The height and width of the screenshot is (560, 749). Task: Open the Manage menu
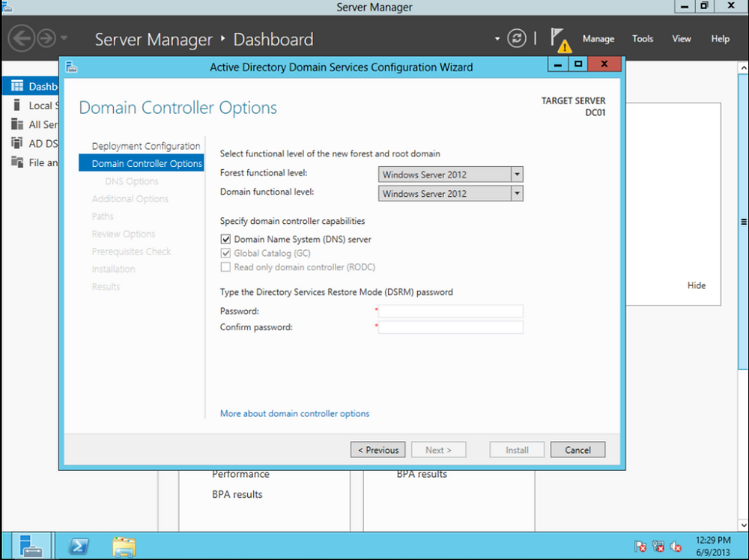point(598,39)
